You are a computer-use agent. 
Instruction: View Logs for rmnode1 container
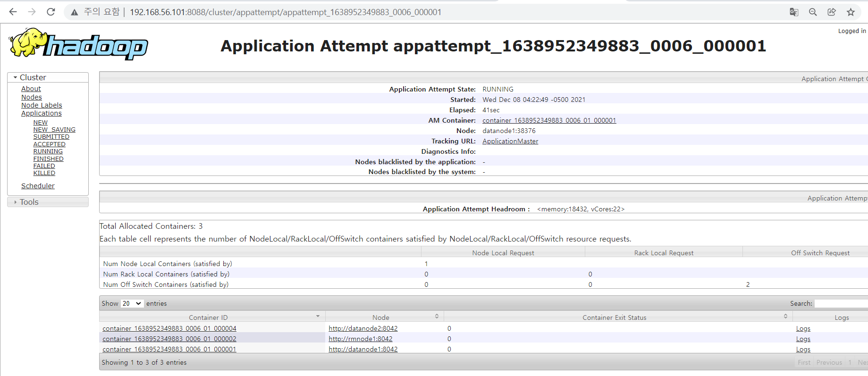pos(803,339)
